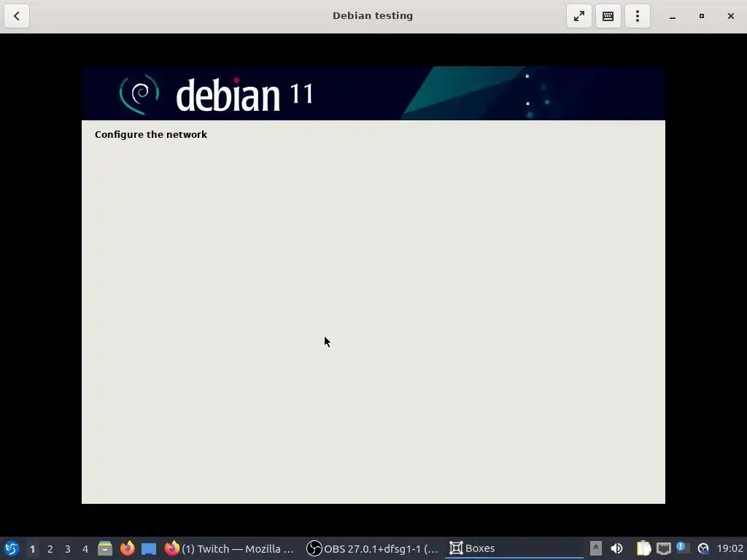This screenshot has height=560, width=747.
Task: Open the 19:02 clock calendar
Action: (x=729, y=548)
